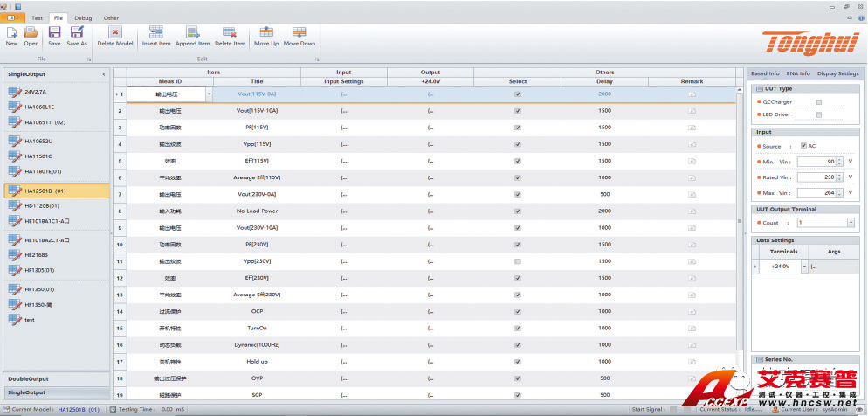Enable the QCCharger checkbox
The image size is (868, 416).
818,101
